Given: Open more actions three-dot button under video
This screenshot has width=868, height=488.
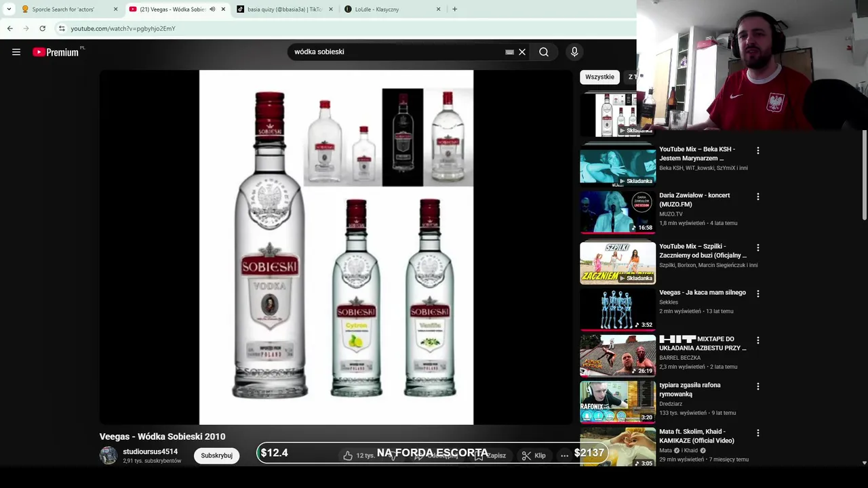Looking at the screenshot, I should click(x=564, y=455).
